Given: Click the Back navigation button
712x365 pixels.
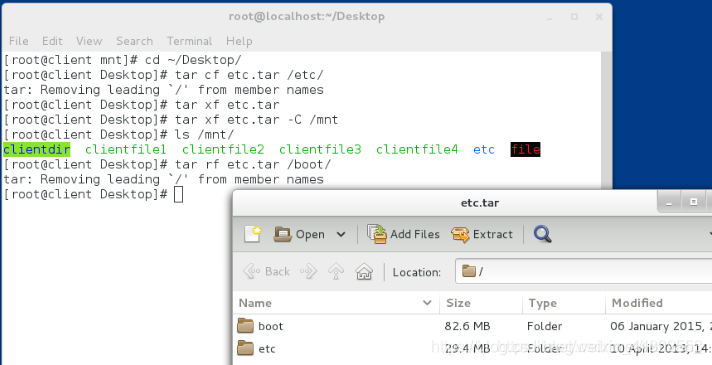Looking at the screenshot, I should point(267,272).
